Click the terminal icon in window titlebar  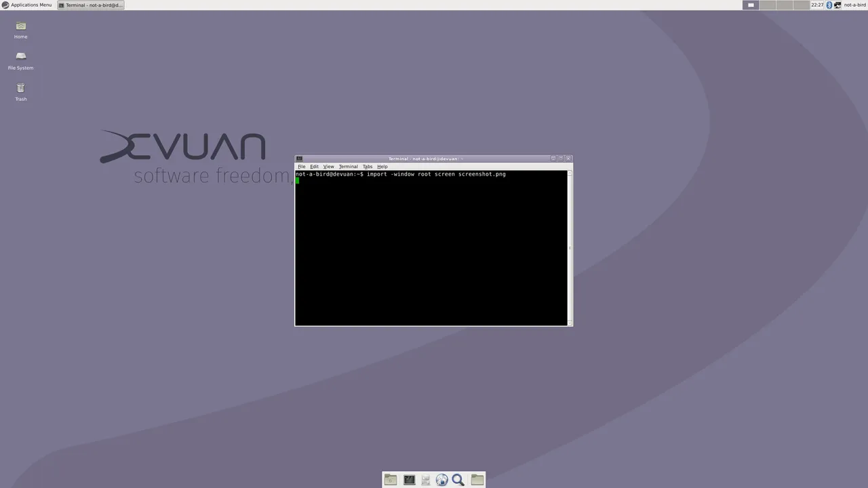click(x=299, y=159)
